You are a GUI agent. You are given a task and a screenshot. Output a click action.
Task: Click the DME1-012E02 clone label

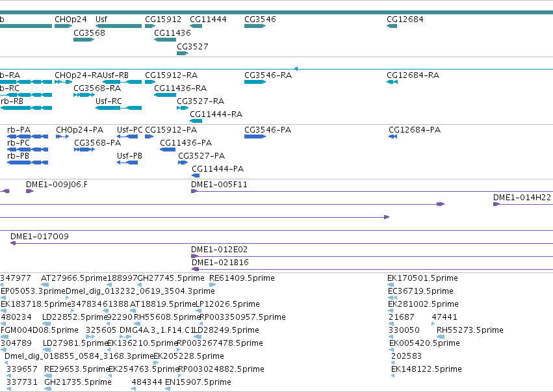tap(220, 250)
